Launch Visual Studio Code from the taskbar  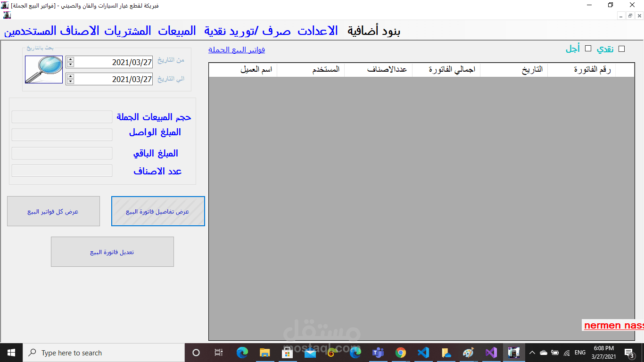click(423, 352)
